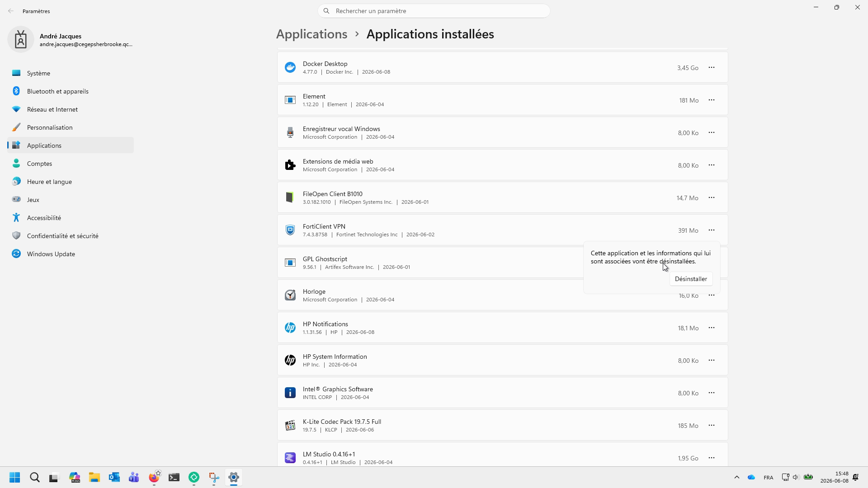
Task: Click the GPL Ghostscript icon
Action: (290, 263)
